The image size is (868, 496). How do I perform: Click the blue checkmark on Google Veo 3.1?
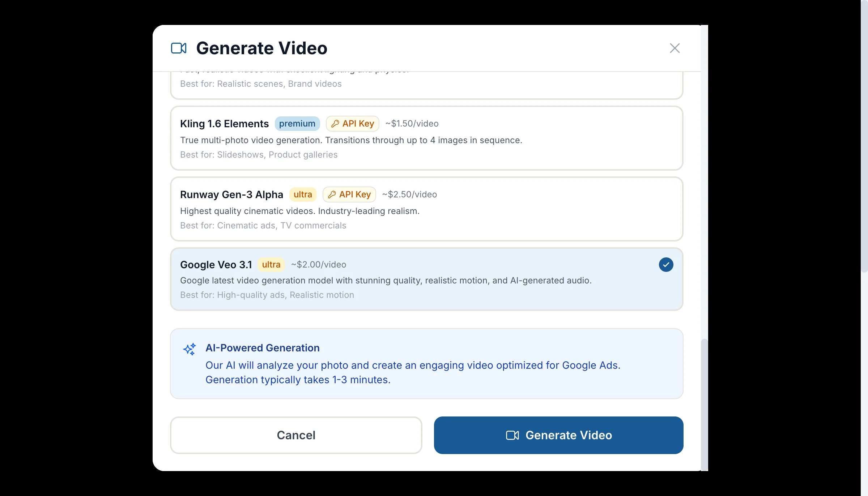(666, 265)
